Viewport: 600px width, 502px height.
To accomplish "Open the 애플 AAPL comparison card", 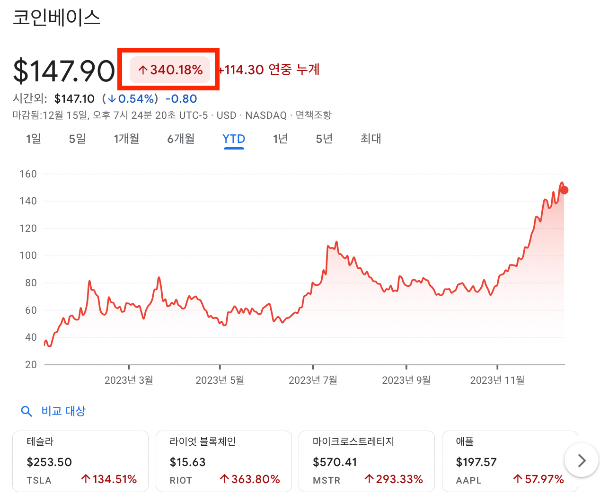I will point(510,461).
